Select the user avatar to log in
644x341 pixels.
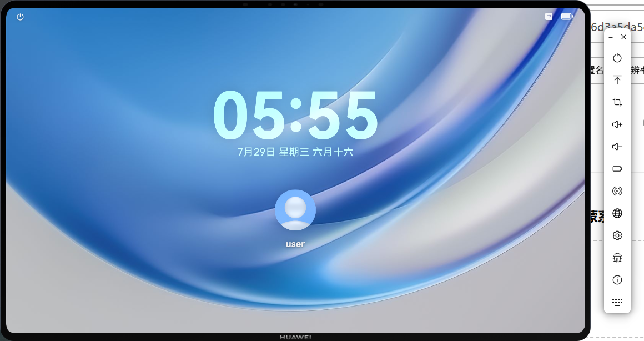click(x=295, y=210)
